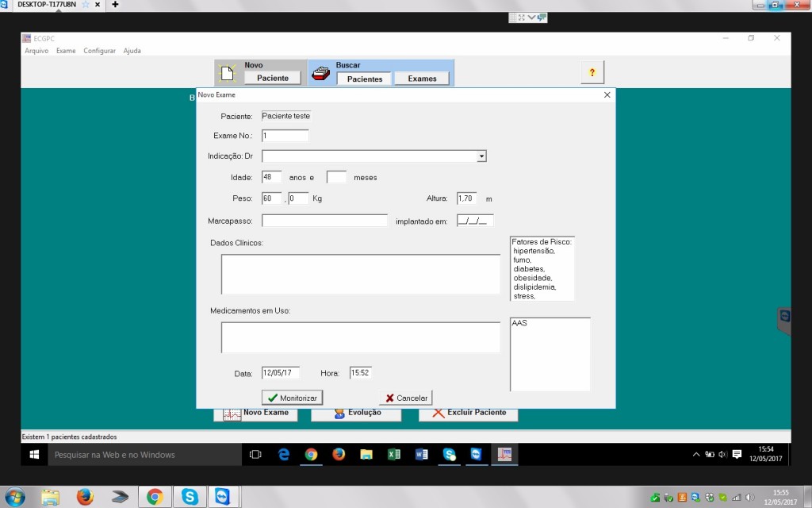
Task: Select hipertensão in Fatores de Risco list
Action: click(x=534, y=251)
